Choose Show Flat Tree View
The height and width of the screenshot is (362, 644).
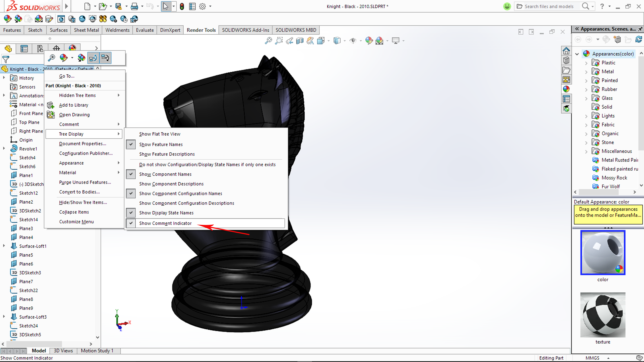pos(160,134)
